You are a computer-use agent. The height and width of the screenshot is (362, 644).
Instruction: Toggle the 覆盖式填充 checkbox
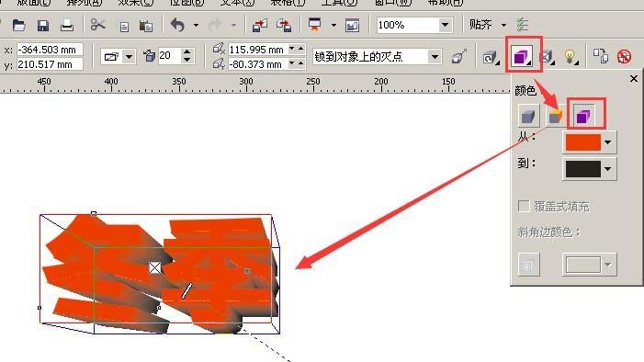point(524,206)
